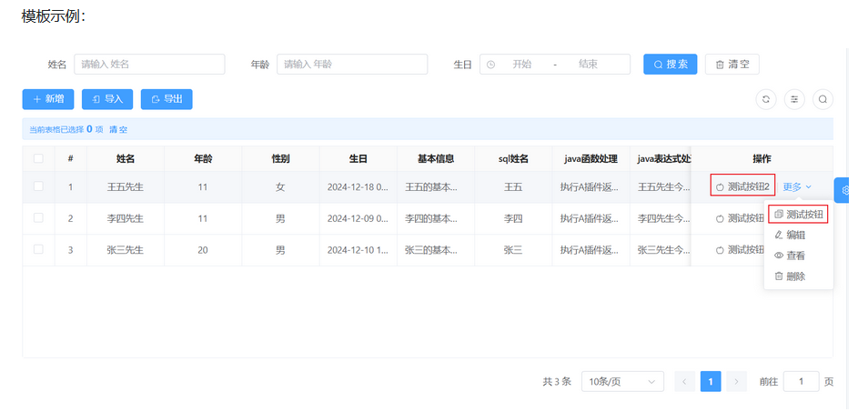Select the checkbox for row 李四先生
The height and width of the screenshot is (412, 868).
click(x=38, y=218)
